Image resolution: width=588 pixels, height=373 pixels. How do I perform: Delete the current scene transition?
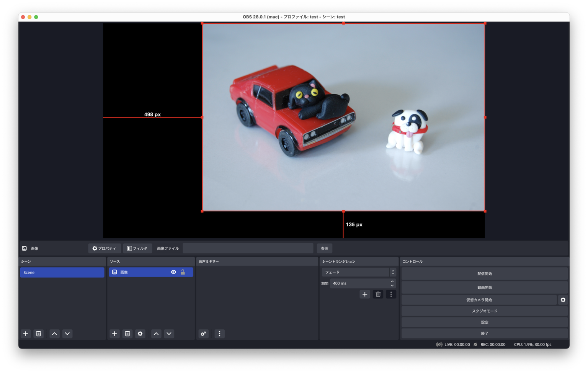(x=377, y=294)
